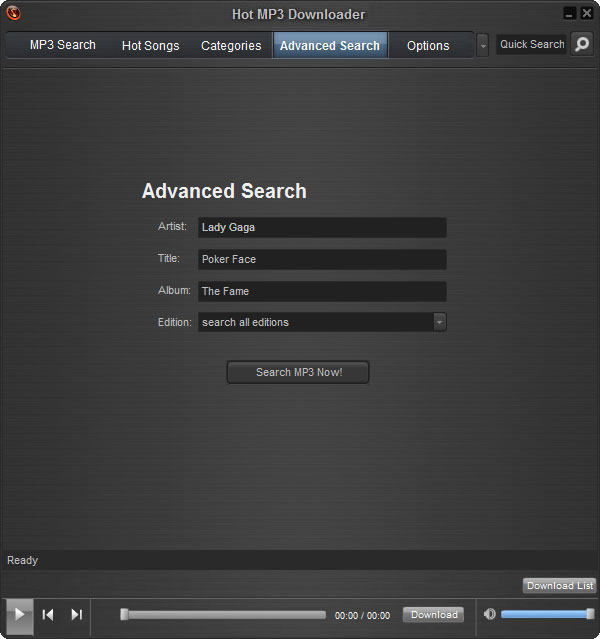Screen dimensions: 600x639
Task: Skip to the next track
Action: (77, 615)
